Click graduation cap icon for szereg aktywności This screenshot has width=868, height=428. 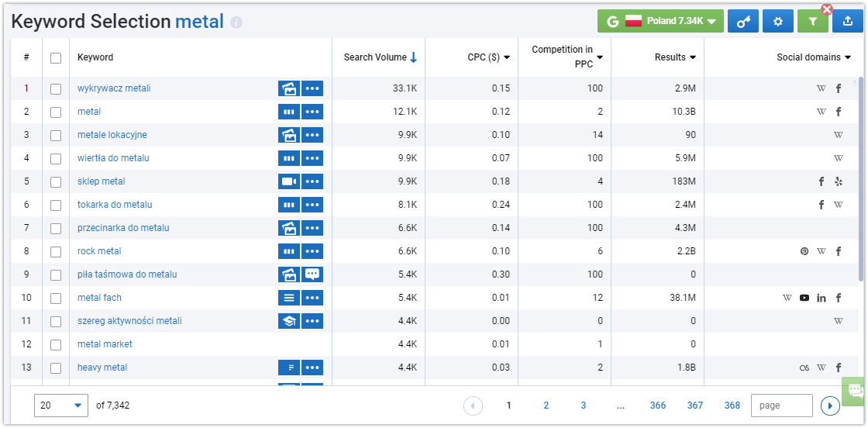tap(289, 321)
